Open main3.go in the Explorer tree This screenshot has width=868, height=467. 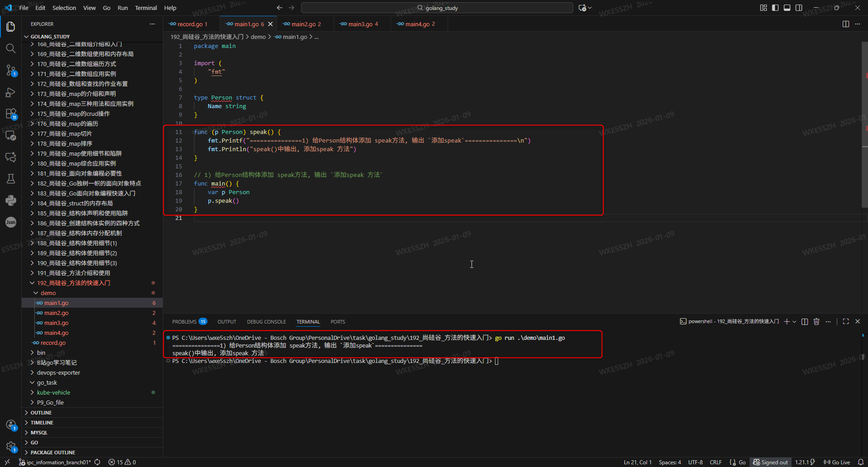[57, 323]
